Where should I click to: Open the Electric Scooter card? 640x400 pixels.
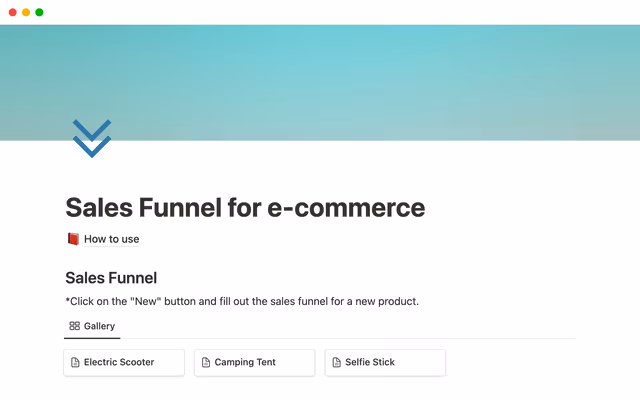point(124,362)
